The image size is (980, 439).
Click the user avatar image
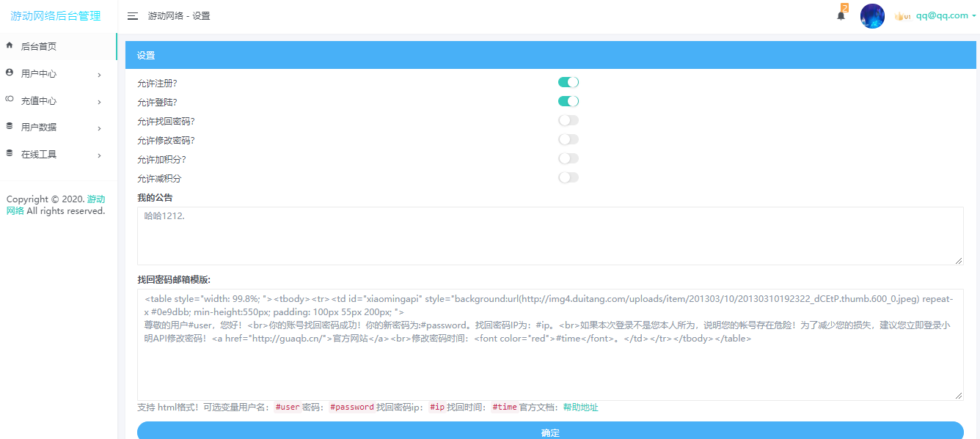[872, 16]
